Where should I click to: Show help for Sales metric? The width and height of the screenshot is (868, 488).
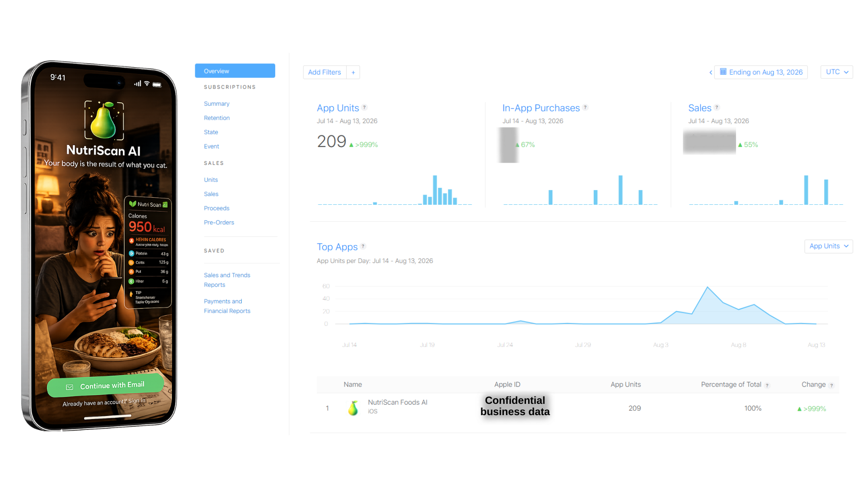pyautogui.click(x=717, y=108)
